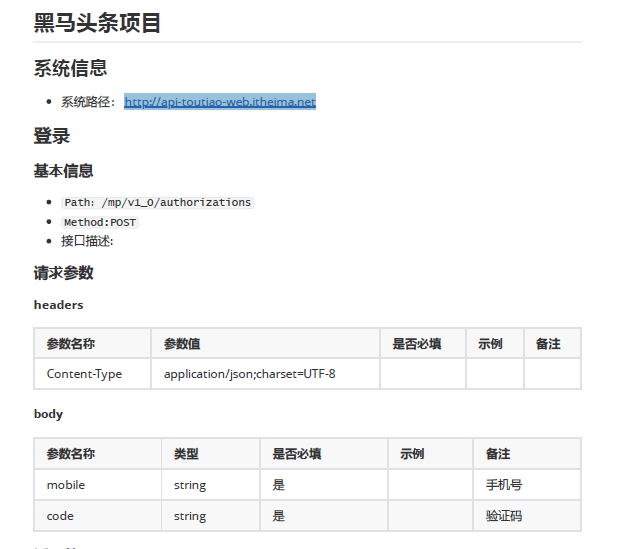Image resolution: width=622 pixels, height=549 pixels.
Task: Select the Method:POST code text
Action: (x=100, y=222)
